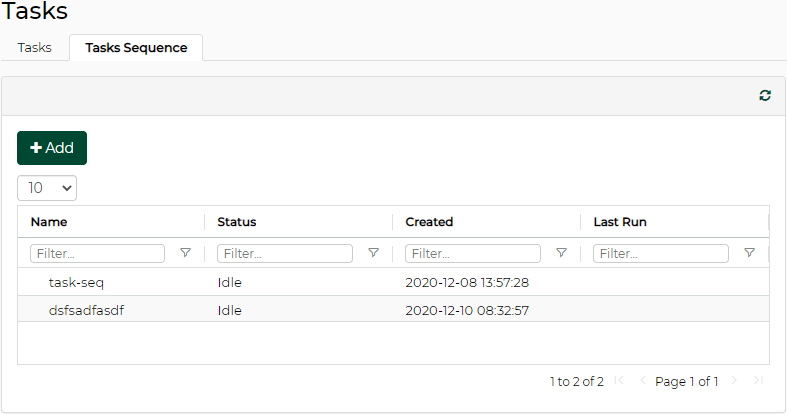Switch to the Tasks tab
The height and width of the screenshot is (414, 787).
tap(35, 48)
